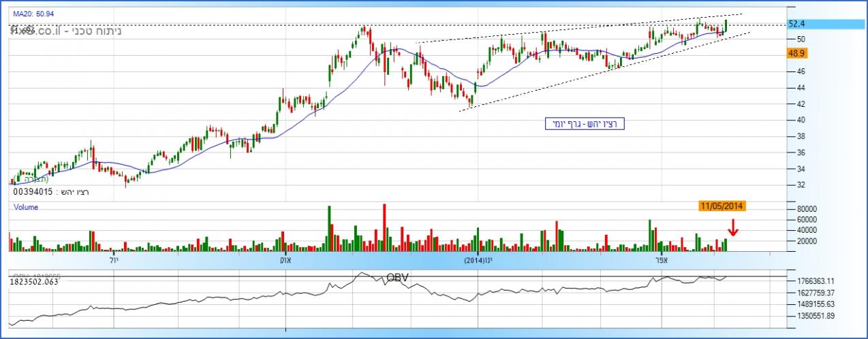868x339 pixels.
Task: Click the OBV indicator title
Action: tap(398, 278)
